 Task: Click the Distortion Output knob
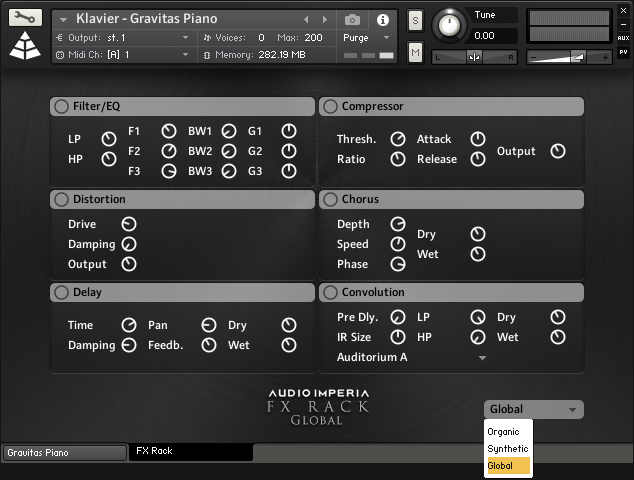[x=129, y=264]
